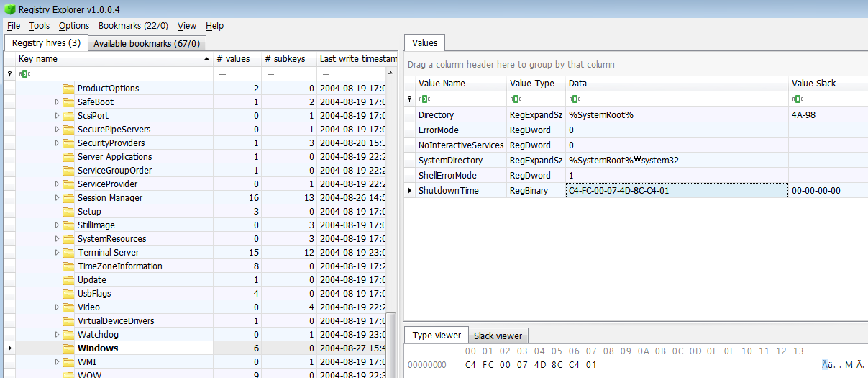Click the C4-FC-00-07-4D-8C-C4-01 data cell
The image size is (868, 378).
(x=677, y=191)
